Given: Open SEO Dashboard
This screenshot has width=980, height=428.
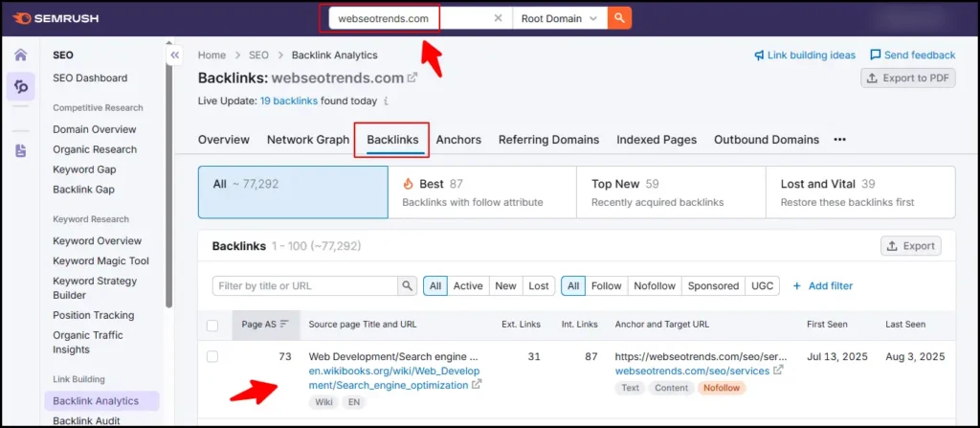Looking at the screenshot, I should (x=90, y=79).
